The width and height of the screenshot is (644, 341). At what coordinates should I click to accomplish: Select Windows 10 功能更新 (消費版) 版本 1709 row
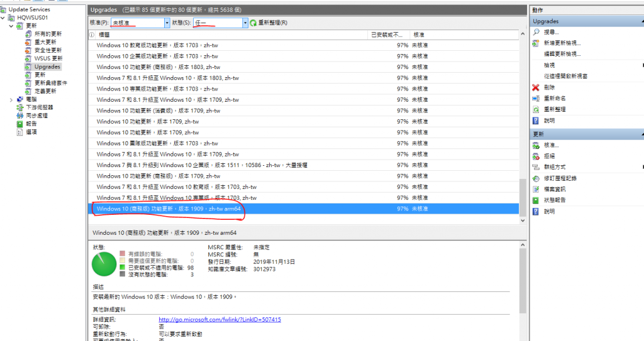pos(304,111)
